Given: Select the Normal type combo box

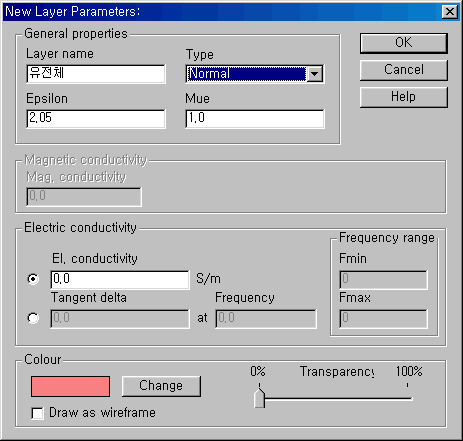Looking at the screenshot, I should (x=254, y=74).
